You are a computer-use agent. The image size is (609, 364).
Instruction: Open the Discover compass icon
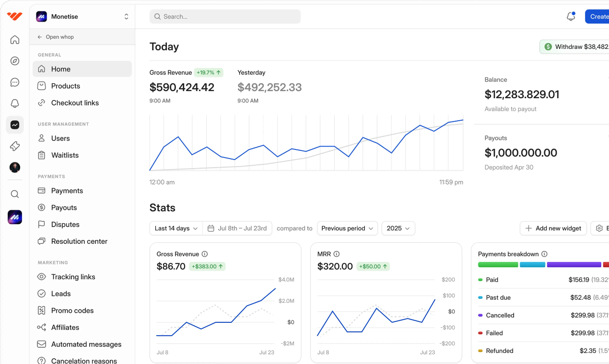coord(14,61)
